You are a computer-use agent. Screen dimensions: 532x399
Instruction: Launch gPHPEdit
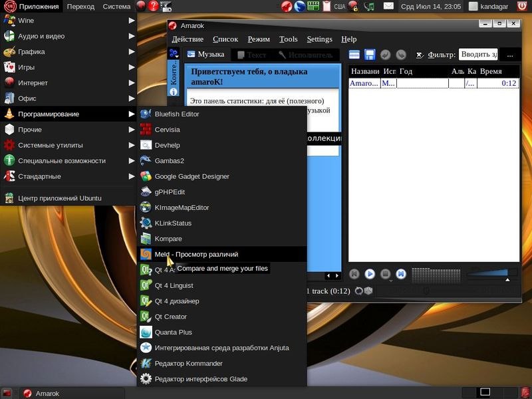[222, 192]
